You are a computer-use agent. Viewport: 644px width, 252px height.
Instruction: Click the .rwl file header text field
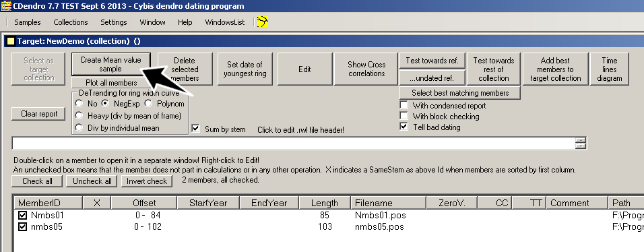click(x=294, y=143)
